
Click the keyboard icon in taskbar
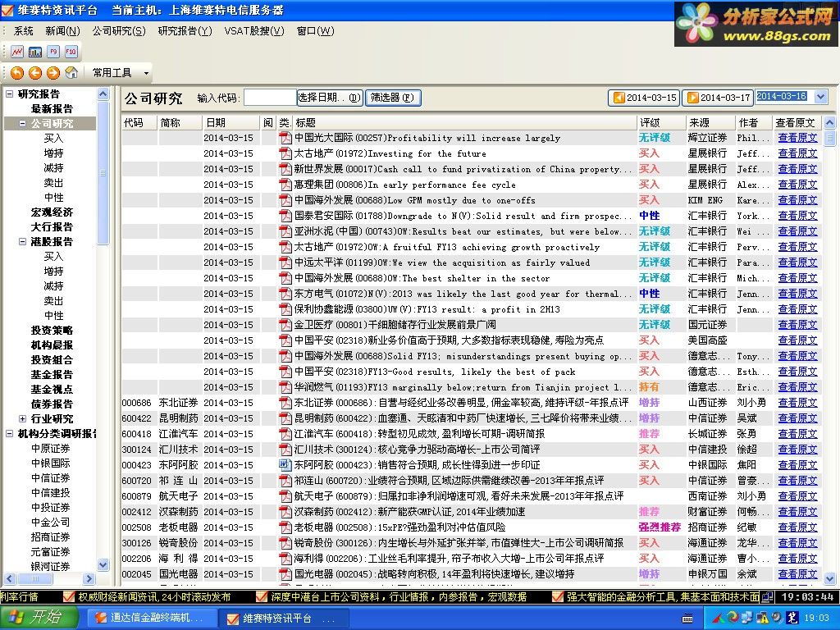[687, 619]
